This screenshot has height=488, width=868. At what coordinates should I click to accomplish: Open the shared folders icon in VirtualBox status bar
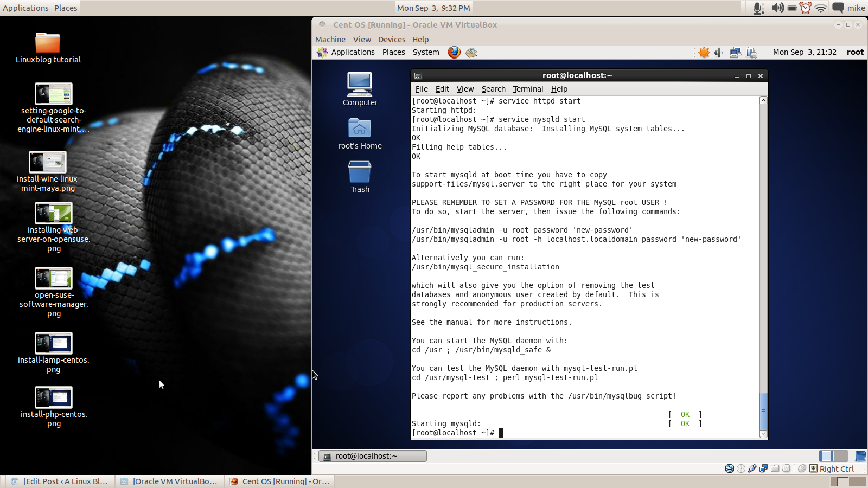(775, 468)
